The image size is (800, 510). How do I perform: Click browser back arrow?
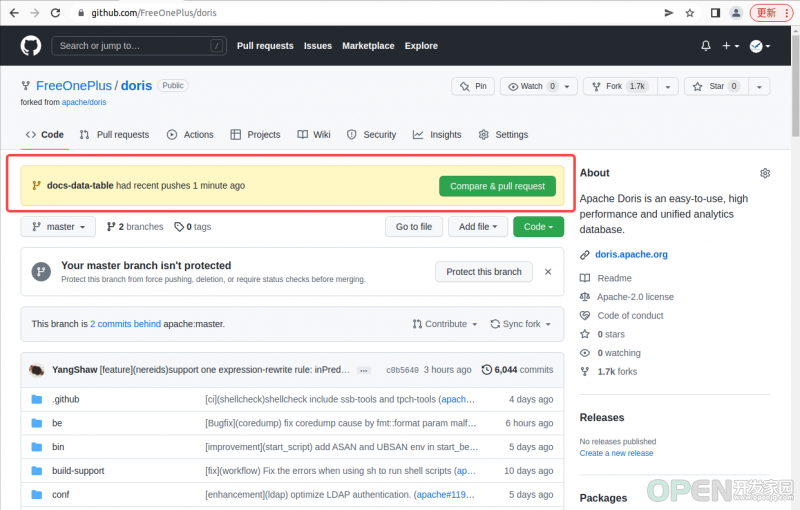click(x=14, y=13)
